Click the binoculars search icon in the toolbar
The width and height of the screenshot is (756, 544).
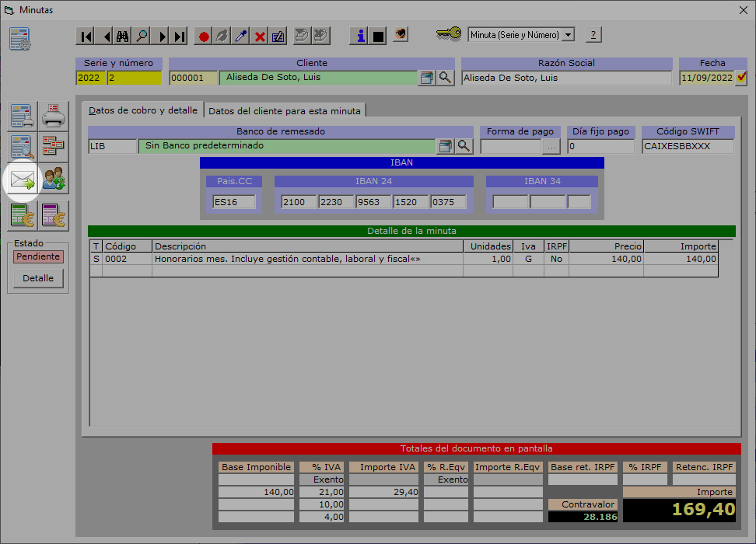123,36
